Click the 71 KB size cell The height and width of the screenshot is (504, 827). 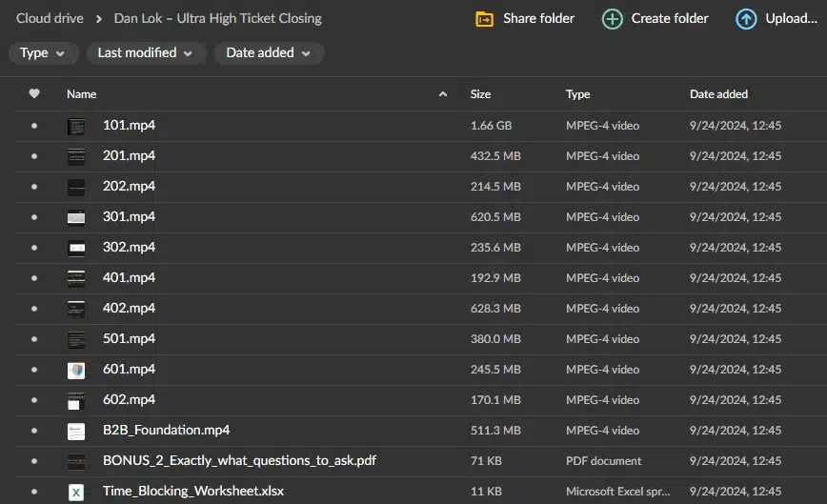pyautogui.click(x=486, y=461)
